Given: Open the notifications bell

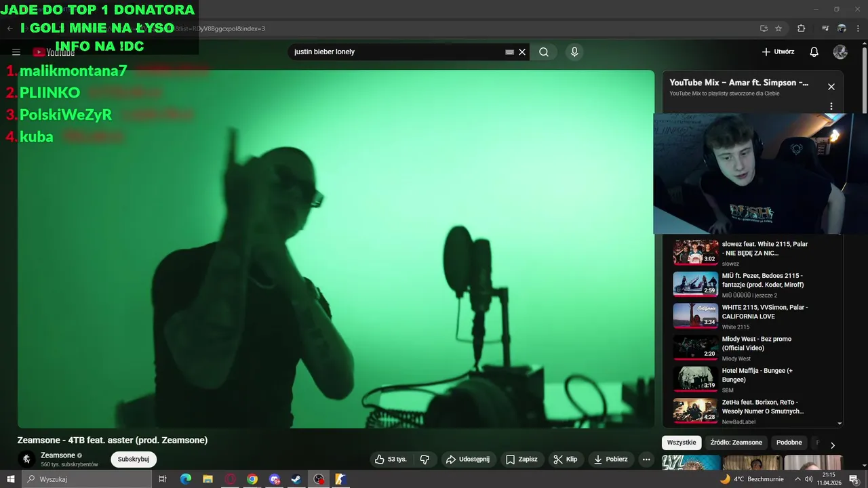Looking at the screenshot, I should pyautogui.click(x=814, y=52).
